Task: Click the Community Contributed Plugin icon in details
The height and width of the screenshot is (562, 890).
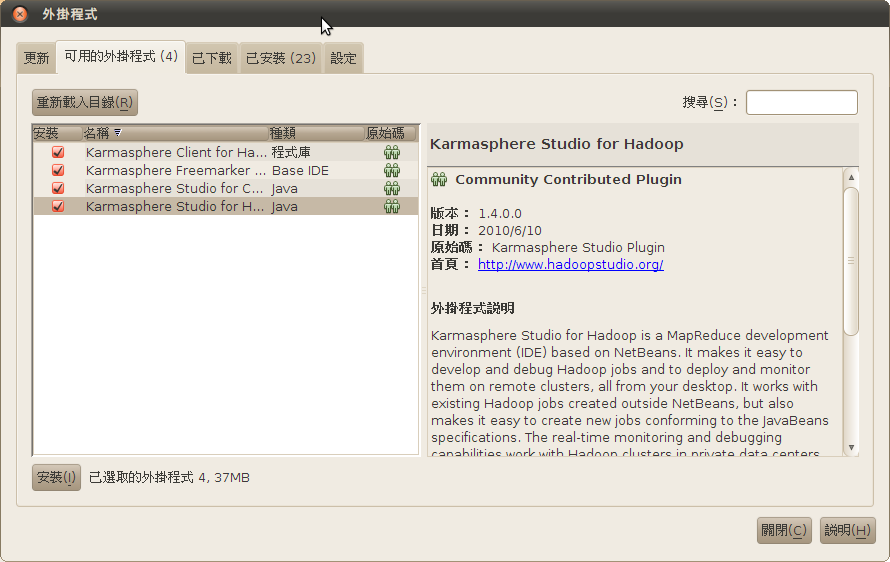Action: [439, 179]
